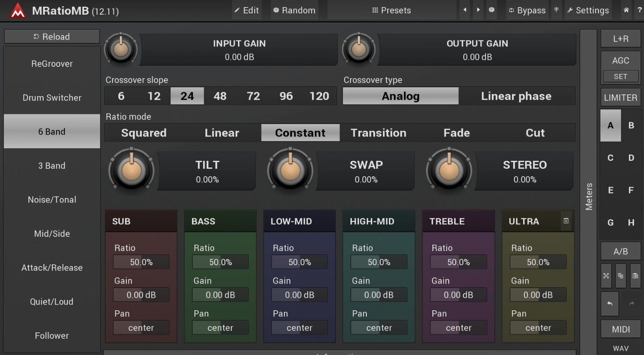
Task: Click the TREBLE band Pan value field
Action: (x=458, y=327)
